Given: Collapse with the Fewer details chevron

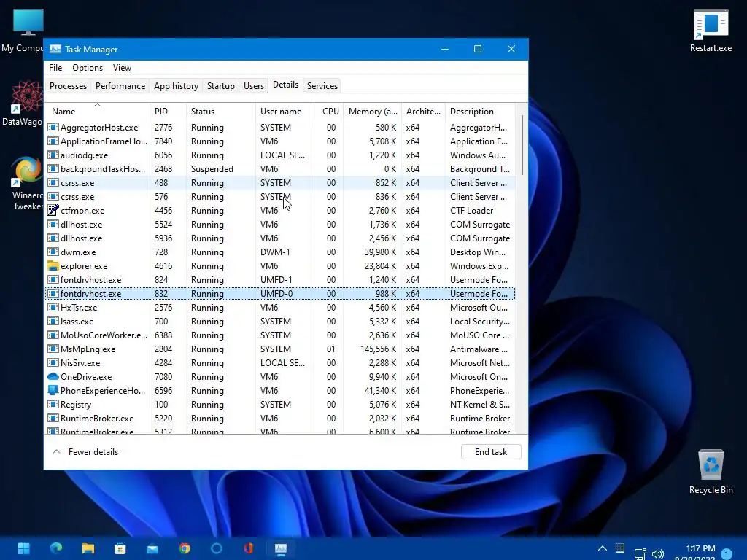Looking at the screenshot, I should click(56, 451).
